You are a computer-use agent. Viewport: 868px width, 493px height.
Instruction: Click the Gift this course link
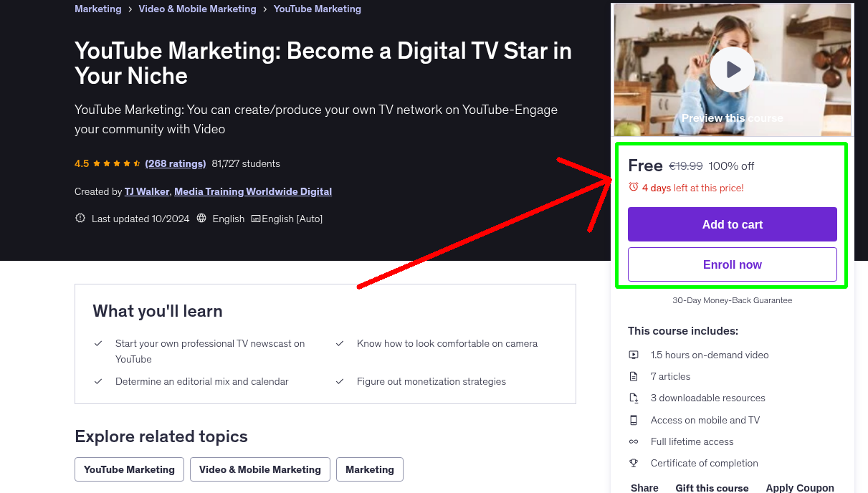click(712, 487)
